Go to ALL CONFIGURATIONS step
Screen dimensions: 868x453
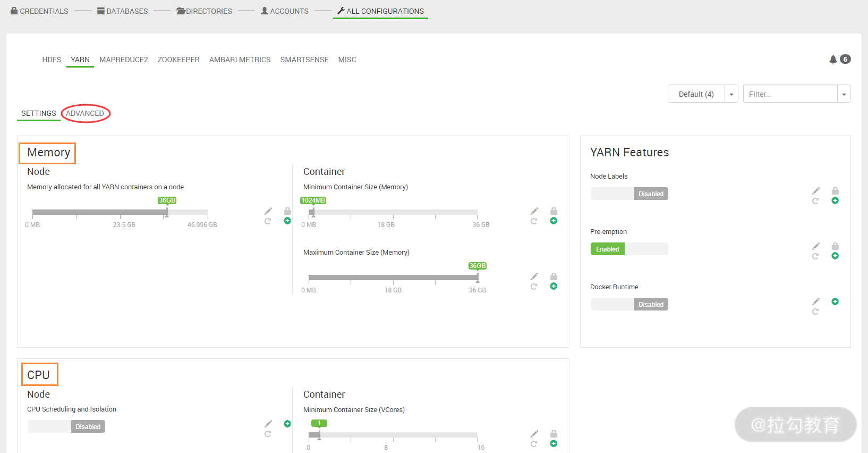tap(380, 11)
